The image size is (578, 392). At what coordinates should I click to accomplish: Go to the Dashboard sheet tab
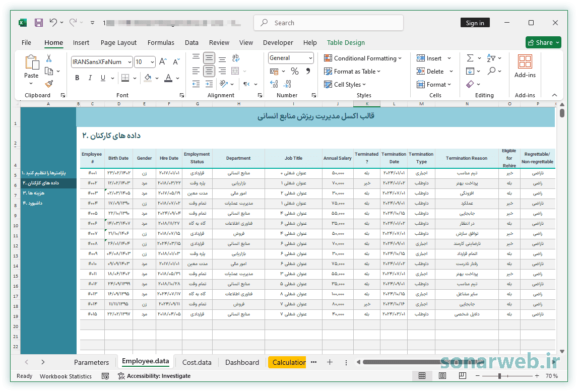(242, 363)
